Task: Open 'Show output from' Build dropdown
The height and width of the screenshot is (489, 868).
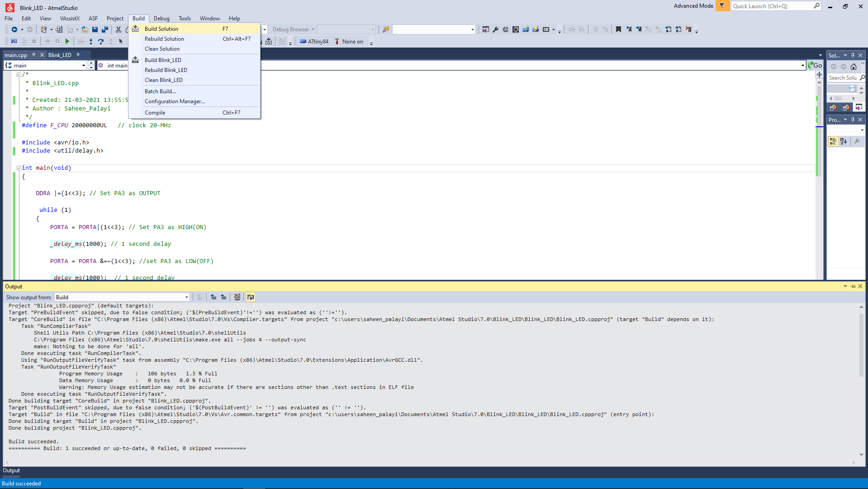Action: coord(187,297)
